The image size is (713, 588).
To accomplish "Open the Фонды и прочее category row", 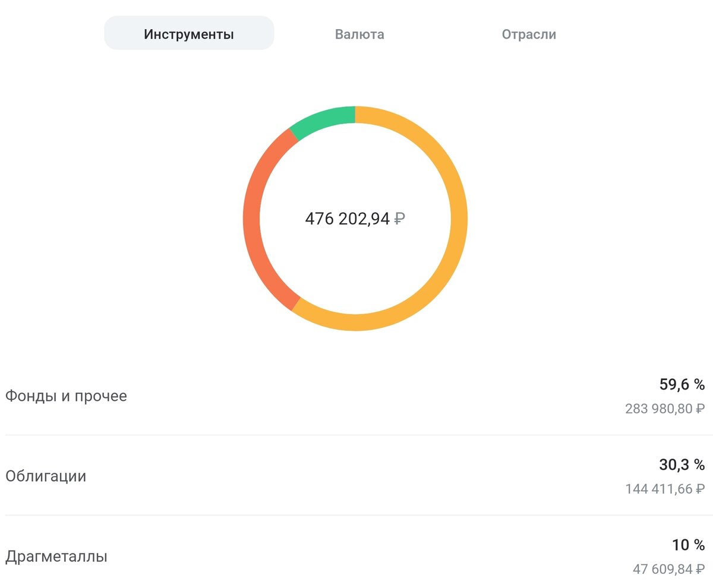I will (x=65, y=396).
